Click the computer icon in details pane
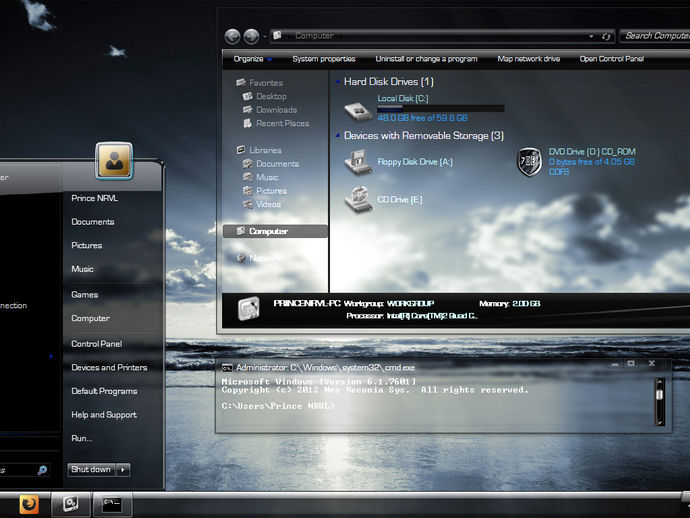The height and width of the screenshot is (518, 690). (249, 309)
